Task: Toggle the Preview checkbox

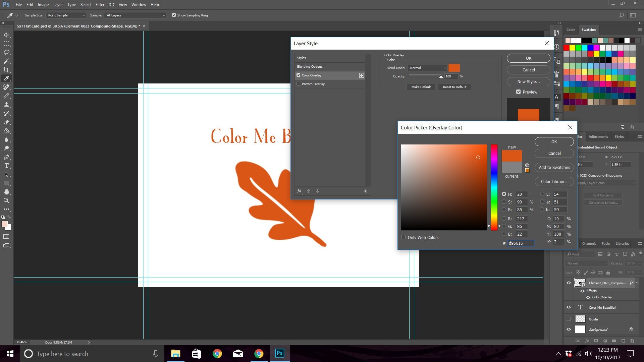Action: (x=518, y=92)
